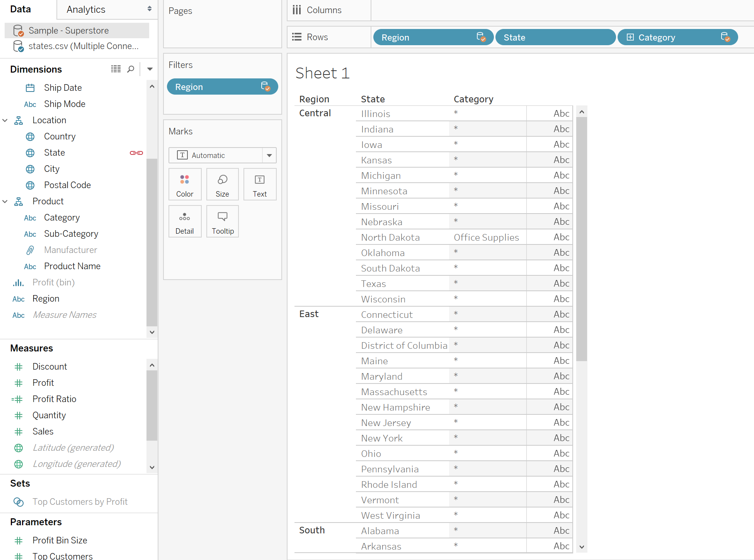Select the Detail icon on the Marks card
754x560 pixels.
pos(185,221)
